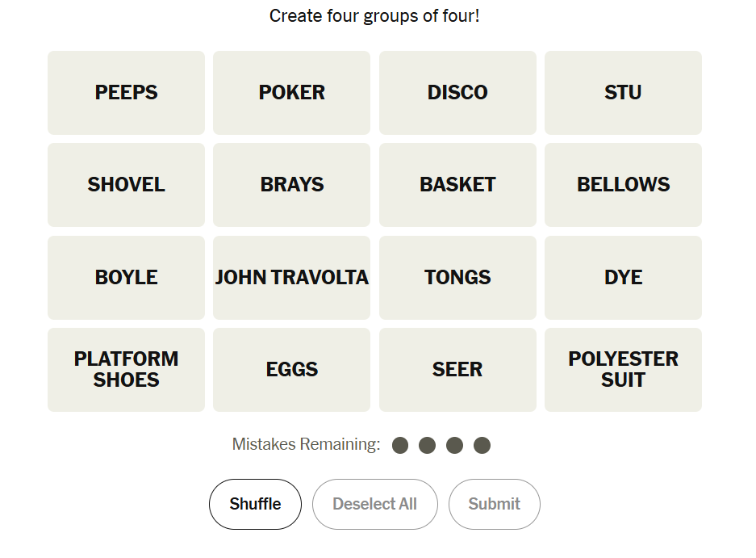This screenshot has width=756, height=558.
Task: Pick the TONGS tile
Action: coord(457,278)
